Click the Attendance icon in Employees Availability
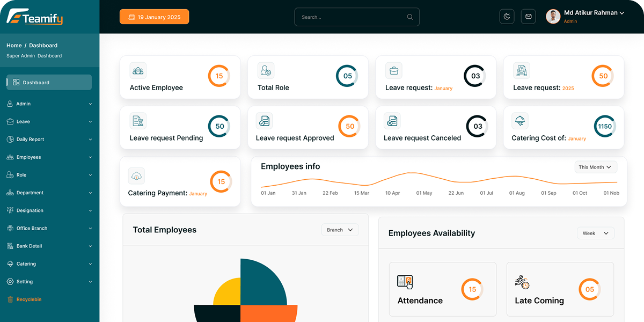The image size is (644, 322). (405, 282)
